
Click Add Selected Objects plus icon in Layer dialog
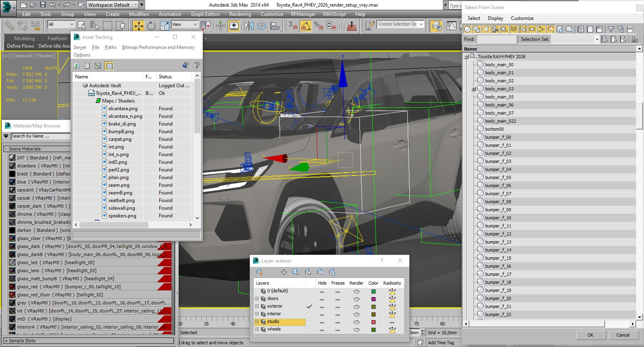(x=284, y=272)
